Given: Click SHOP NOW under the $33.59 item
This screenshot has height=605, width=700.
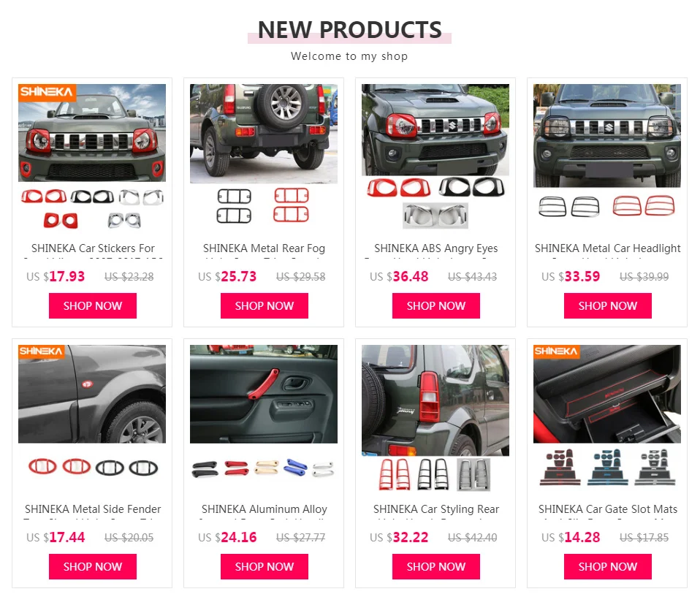Looking at the screenshot, I should pyautogui.click(x=608, y=306).
